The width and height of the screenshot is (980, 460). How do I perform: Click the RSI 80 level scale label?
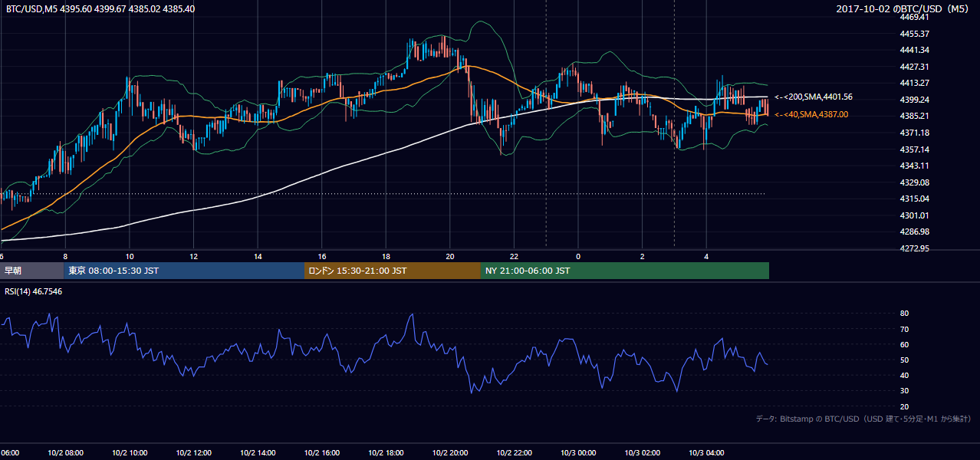pos(904,314)
